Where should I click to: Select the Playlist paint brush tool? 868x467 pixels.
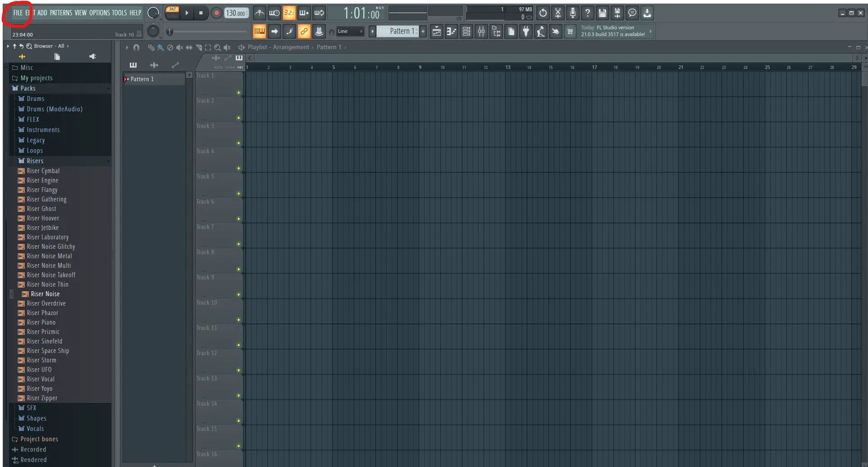point(160,47)
